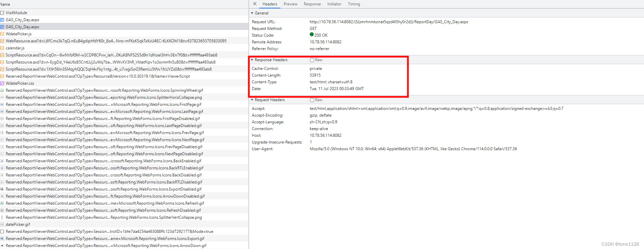This screenshot has width=644, height=249.
Task: Select the Icons.LastPage.gif request
Action: coord(124,112)
